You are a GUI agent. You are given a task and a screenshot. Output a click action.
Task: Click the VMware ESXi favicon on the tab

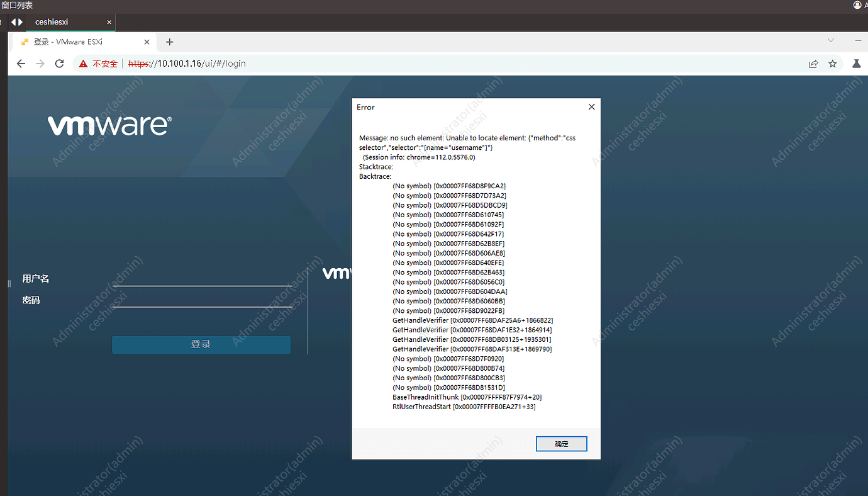point(24,42)
